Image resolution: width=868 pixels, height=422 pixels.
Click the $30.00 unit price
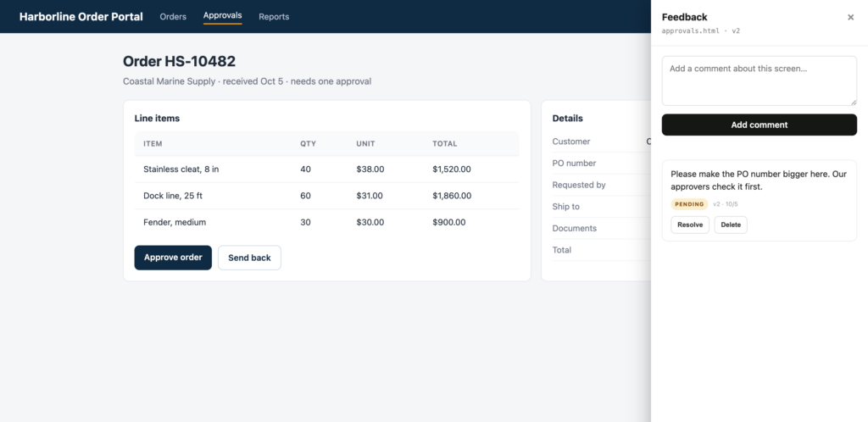[x=370, y=222]
